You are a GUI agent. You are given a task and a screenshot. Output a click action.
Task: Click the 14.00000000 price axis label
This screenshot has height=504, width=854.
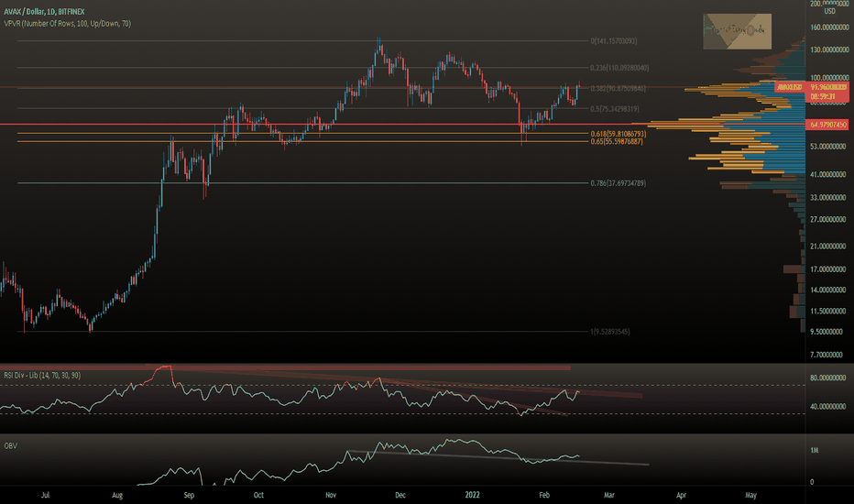[829, 290]
